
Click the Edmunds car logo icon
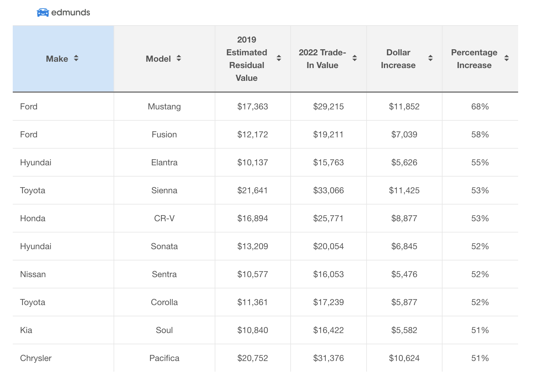point(43,12)
